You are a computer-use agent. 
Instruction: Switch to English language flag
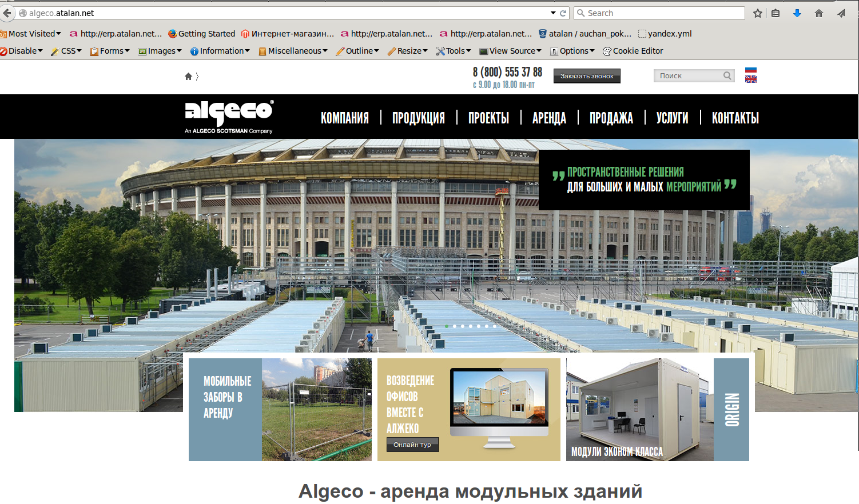[x=751, y=79]
